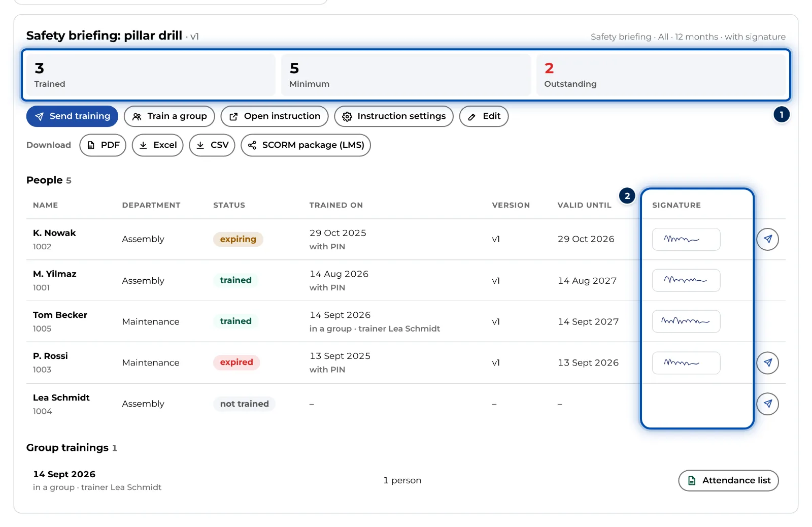Click the STATUS column header
Image resolution: width=812 pixels, height=527 pixels.
[x=229, y=205]
